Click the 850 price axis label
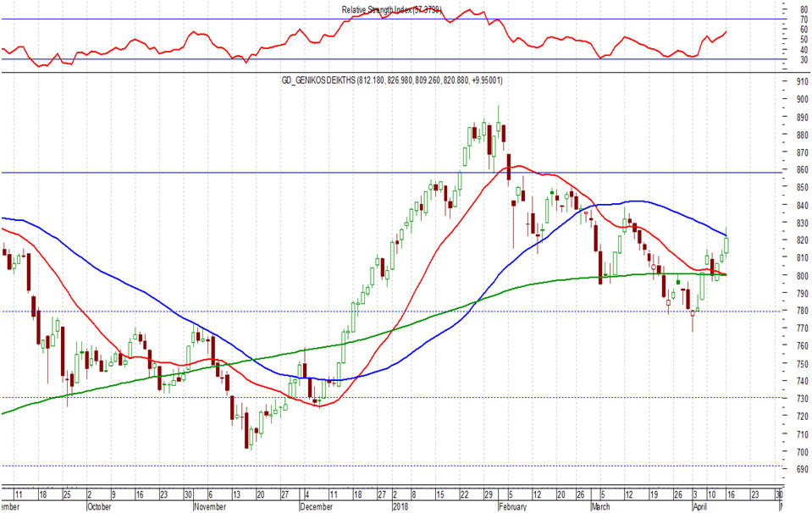 (802, 187)
